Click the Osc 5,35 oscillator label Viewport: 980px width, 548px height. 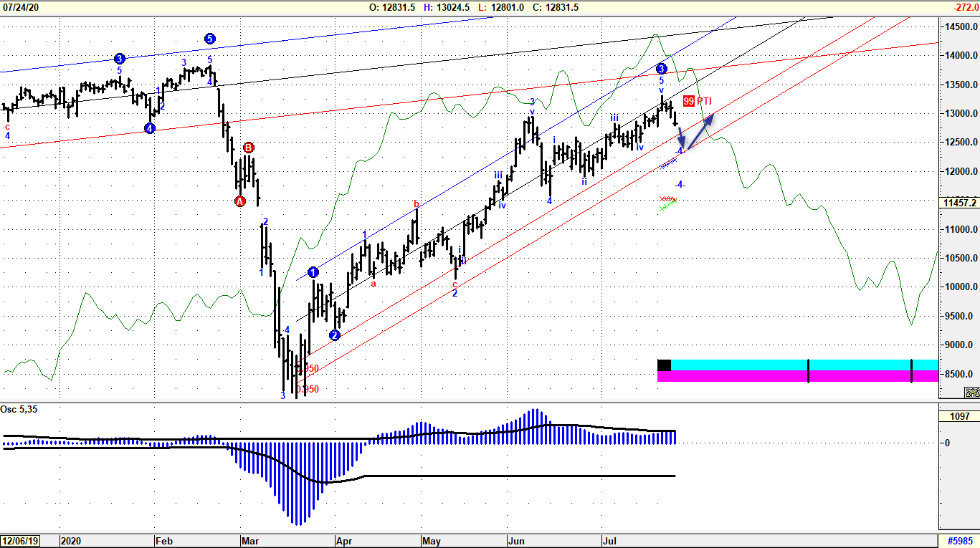[18, 409]
